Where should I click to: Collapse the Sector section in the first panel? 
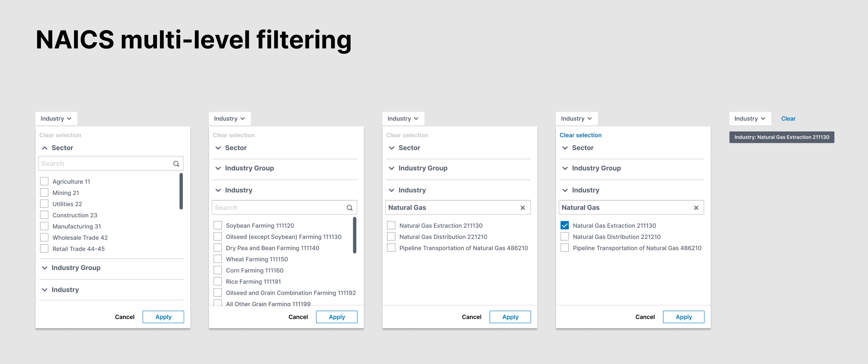point(45,148)
